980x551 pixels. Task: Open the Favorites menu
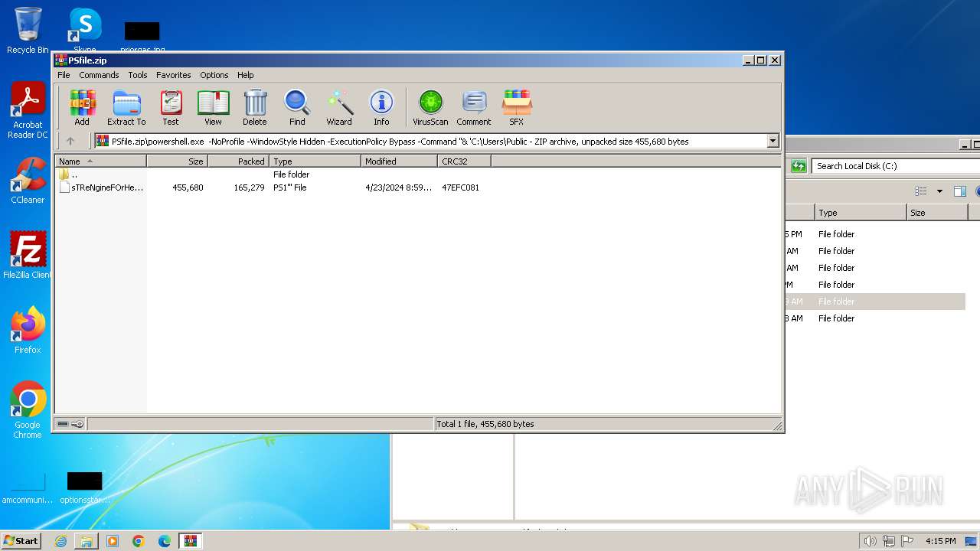pyautogui.click(x=174, y=75)
